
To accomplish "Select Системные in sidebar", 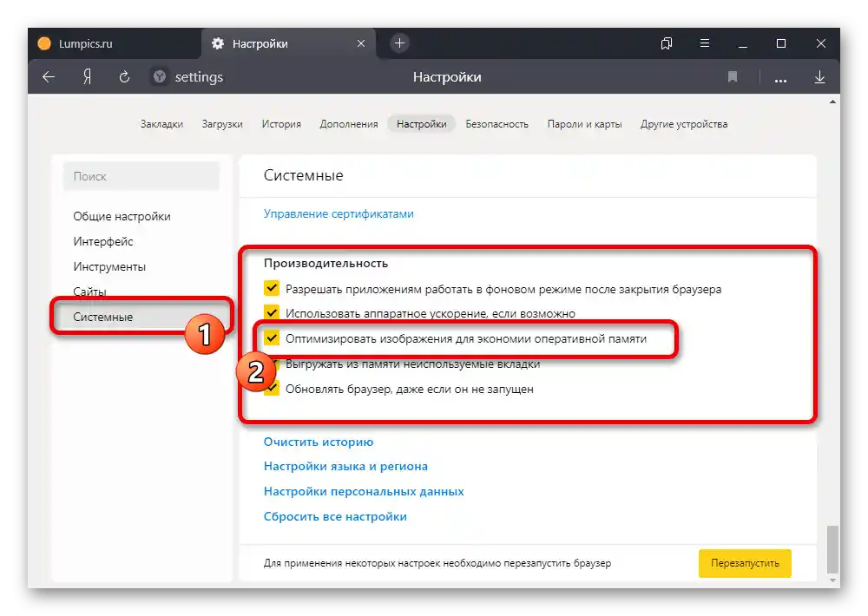I will click(x=103, y=317).
